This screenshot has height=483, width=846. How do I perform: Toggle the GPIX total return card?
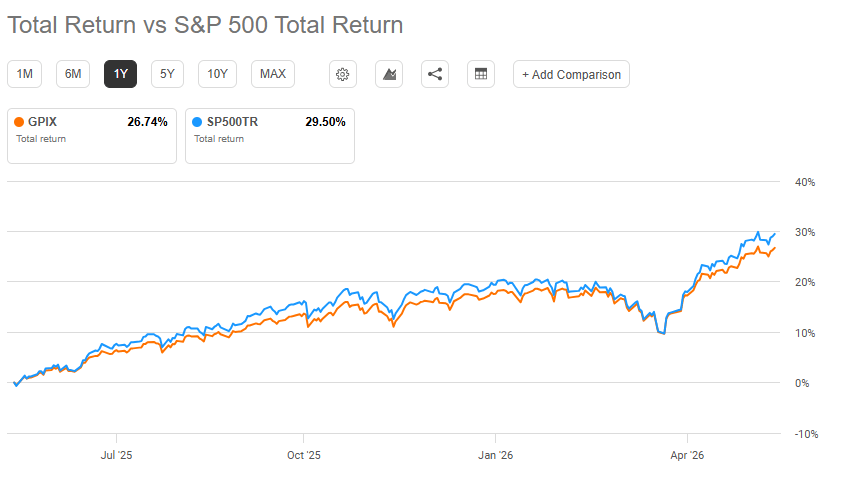[x=92, y=136]
